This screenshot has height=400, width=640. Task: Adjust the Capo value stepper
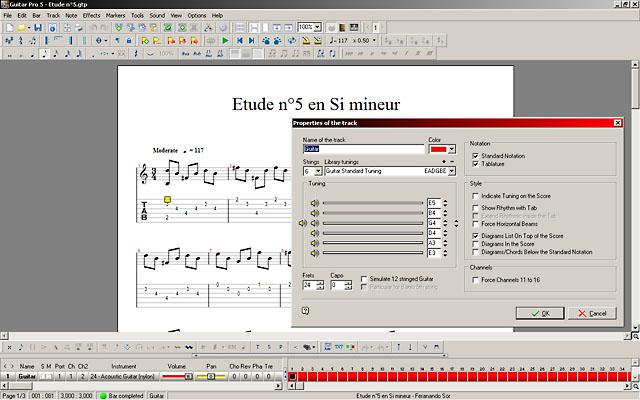point(348,285)
